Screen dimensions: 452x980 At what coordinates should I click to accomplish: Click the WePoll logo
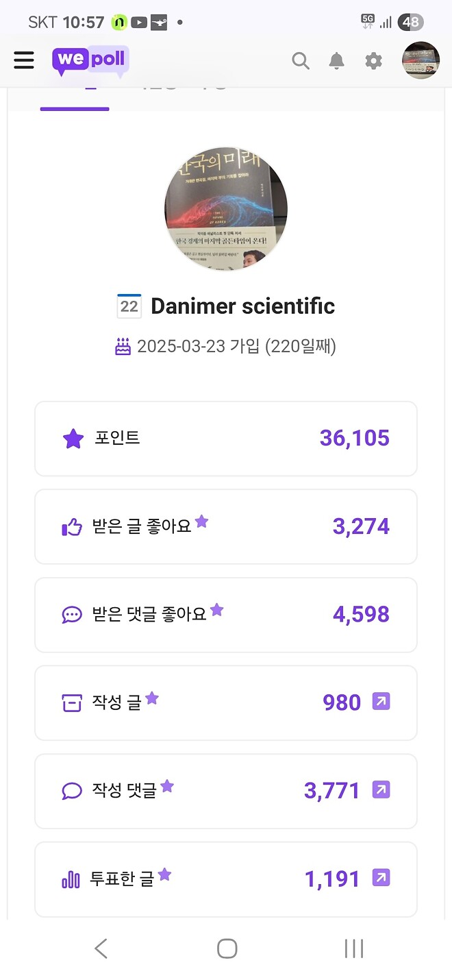pos(90,60)
